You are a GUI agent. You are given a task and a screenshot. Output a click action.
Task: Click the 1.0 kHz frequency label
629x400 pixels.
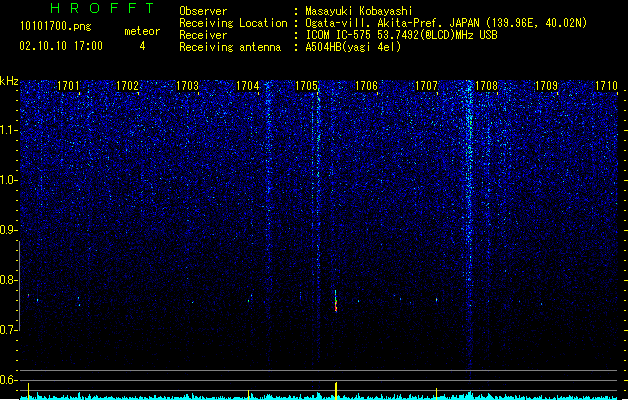click(9, 180)
